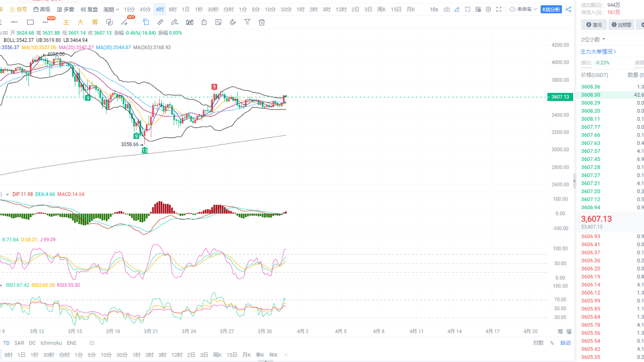
Task: Toggle the 大 indicator button
Action: pos(80,22)
